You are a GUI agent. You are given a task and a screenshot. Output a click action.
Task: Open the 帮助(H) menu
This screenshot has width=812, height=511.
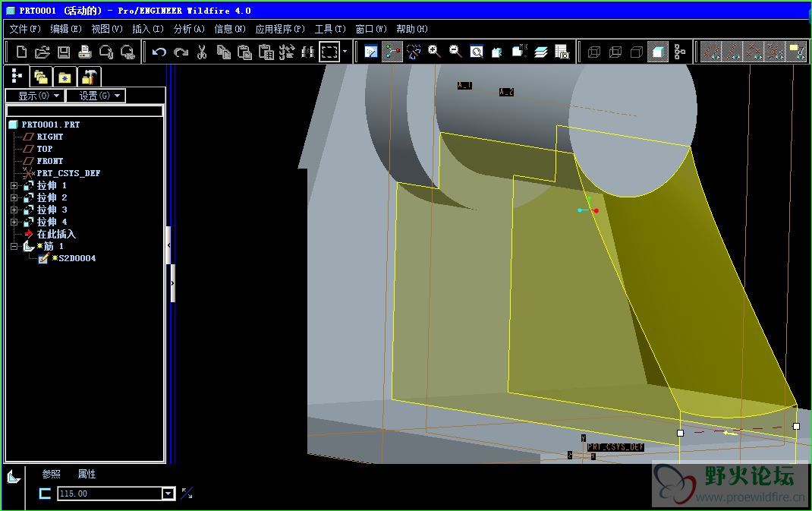click(412, 29)
